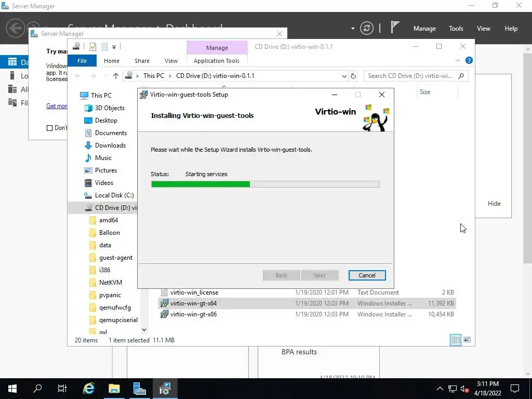Launch Internet Explorer from taskbar
The image size is (532, 399).
[89, 389]
